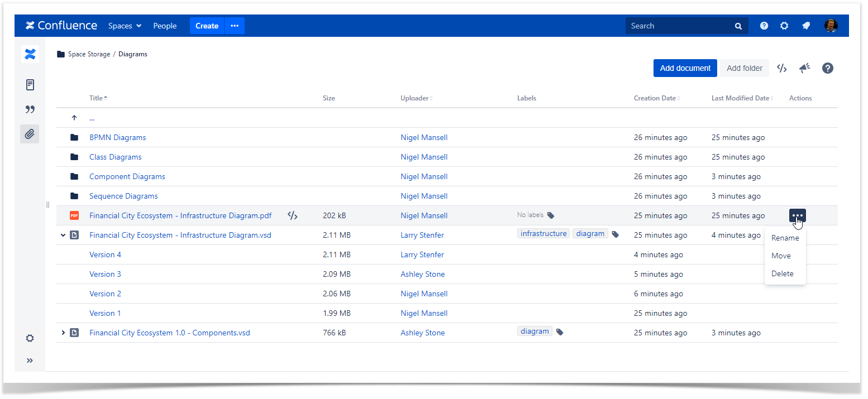This screenshot has height=399, width=868.
Task: Collapse the Infrastructure Diagram.vsd version list
Action: point(63,235)
